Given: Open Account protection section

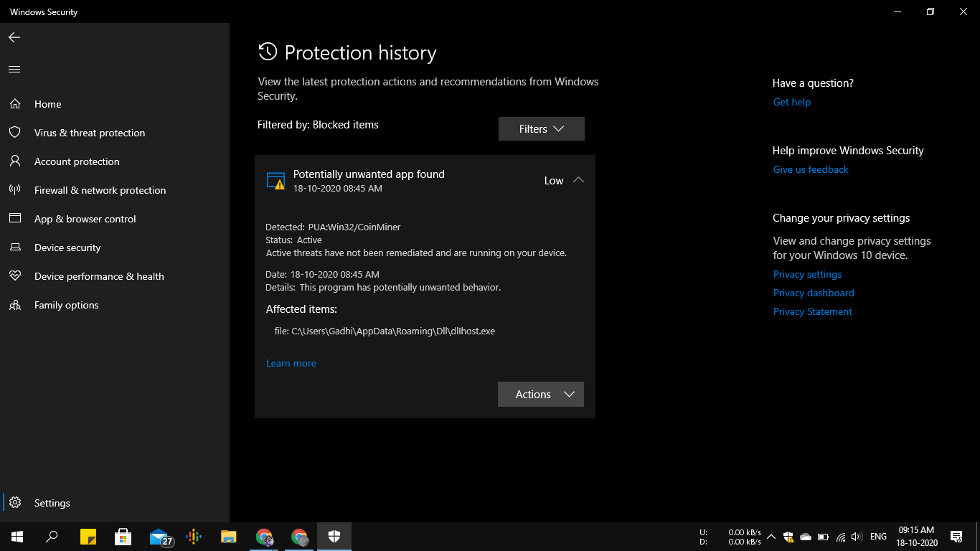Looking at the screenshot, I should [77, 161].
